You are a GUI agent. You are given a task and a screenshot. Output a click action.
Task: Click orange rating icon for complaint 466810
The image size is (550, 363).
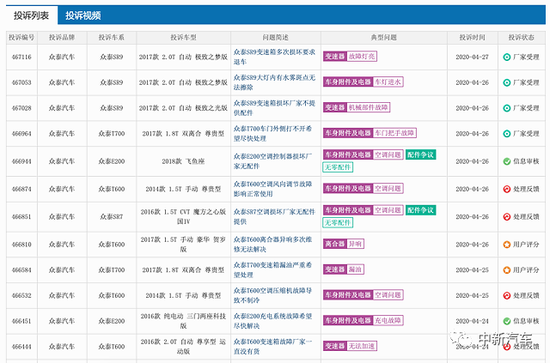click(507, 244)
